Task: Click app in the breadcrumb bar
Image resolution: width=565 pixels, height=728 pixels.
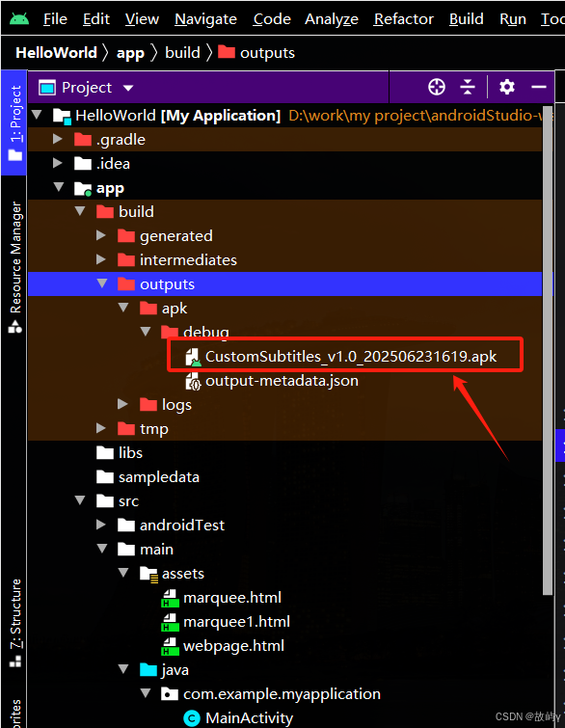Action: pyautogui.click(x=130, y=53)
